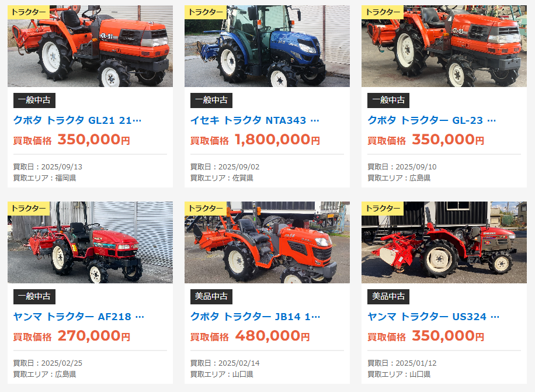Open the Kubota GL21 tractor photo

point(90,46)
